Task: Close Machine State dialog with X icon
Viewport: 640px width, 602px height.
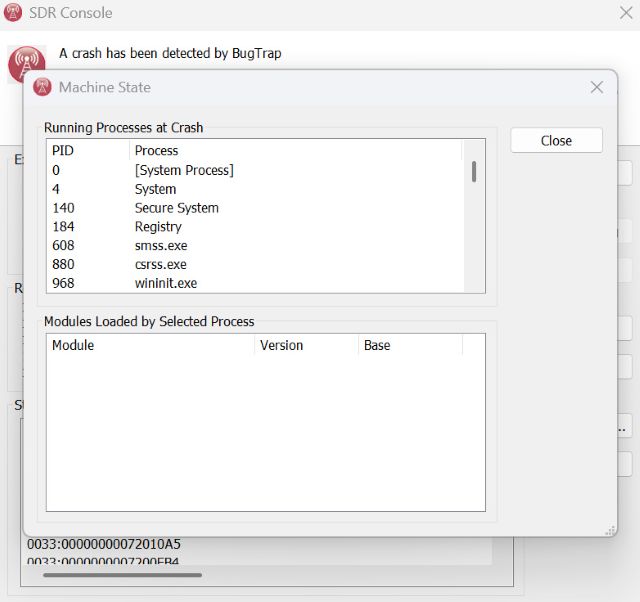Action: 597,87
